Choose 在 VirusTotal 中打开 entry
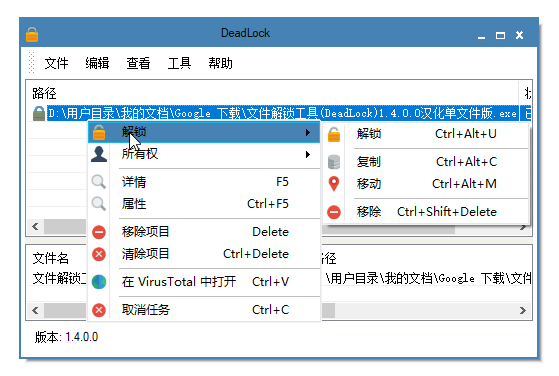 pos(204,282)
